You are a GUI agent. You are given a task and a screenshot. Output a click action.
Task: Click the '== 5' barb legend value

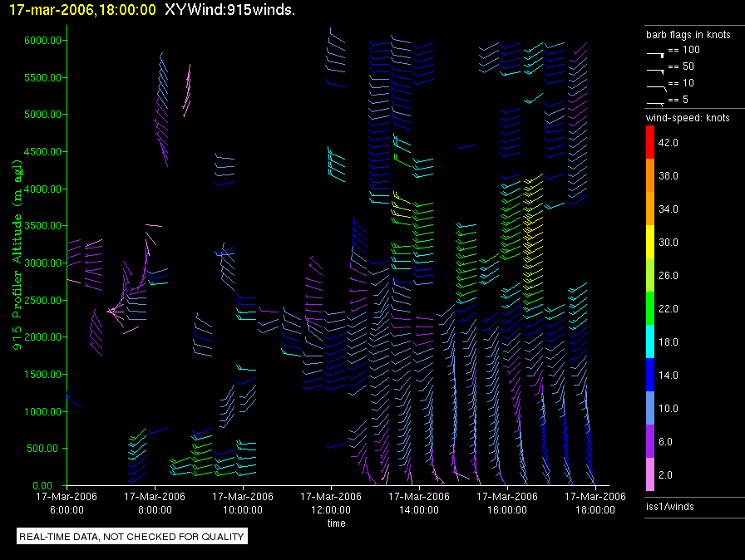click(x=678, y=100)
